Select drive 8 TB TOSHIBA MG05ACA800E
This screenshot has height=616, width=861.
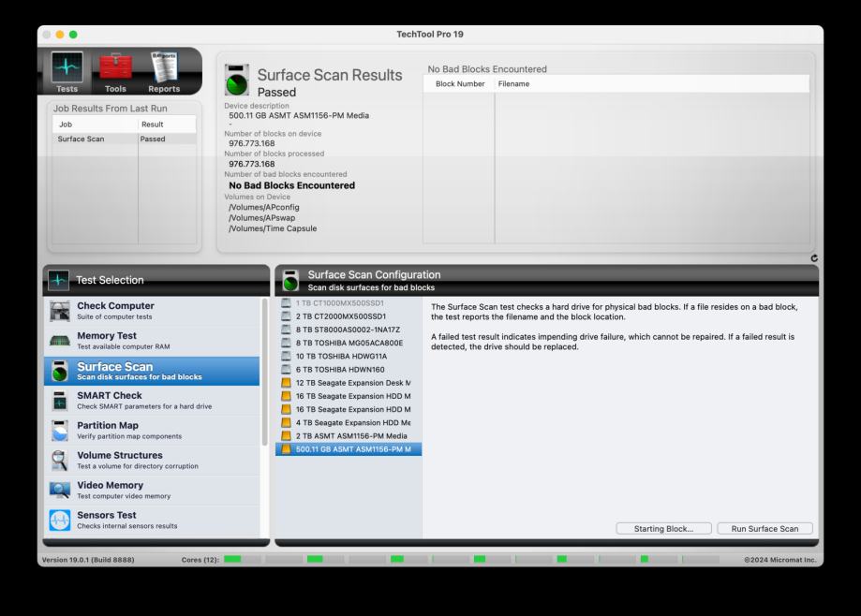point(349,343)
